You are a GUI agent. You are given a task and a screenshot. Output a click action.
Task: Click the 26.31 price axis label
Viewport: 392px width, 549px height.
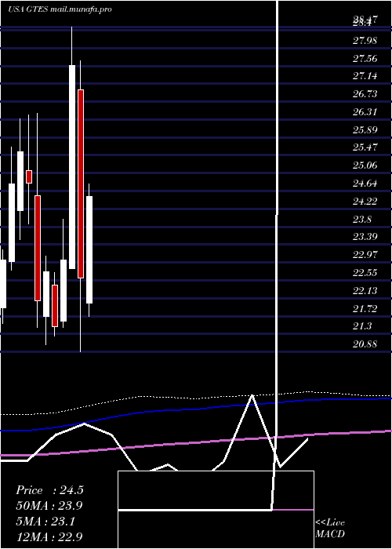pos(365,112)
